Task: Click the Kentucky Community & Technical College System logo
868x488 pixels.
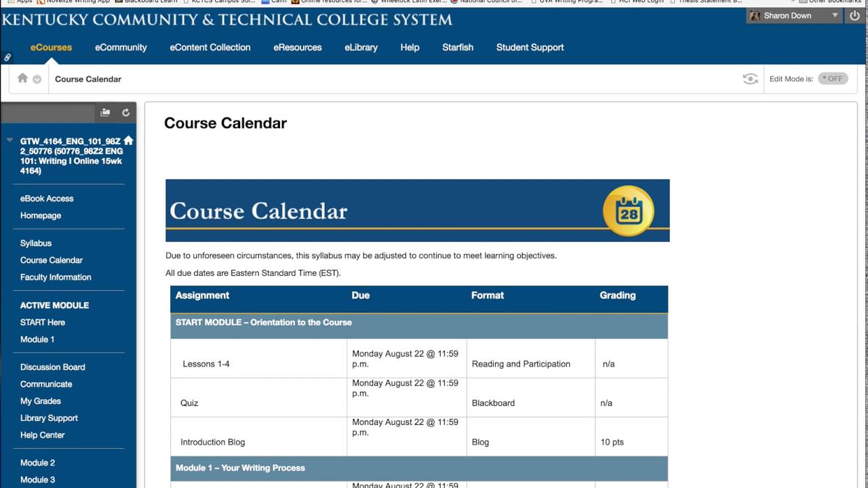Action: (227, 20)
